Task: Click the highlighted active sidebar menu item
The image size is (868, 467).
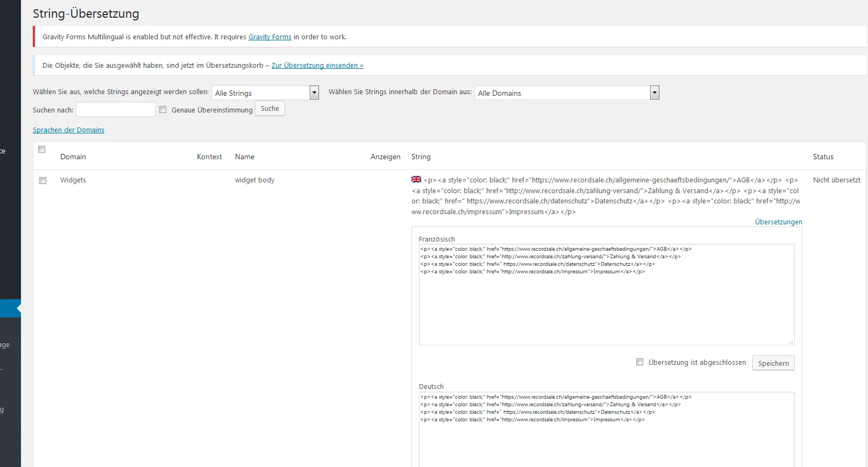Action: click(10, 308)
